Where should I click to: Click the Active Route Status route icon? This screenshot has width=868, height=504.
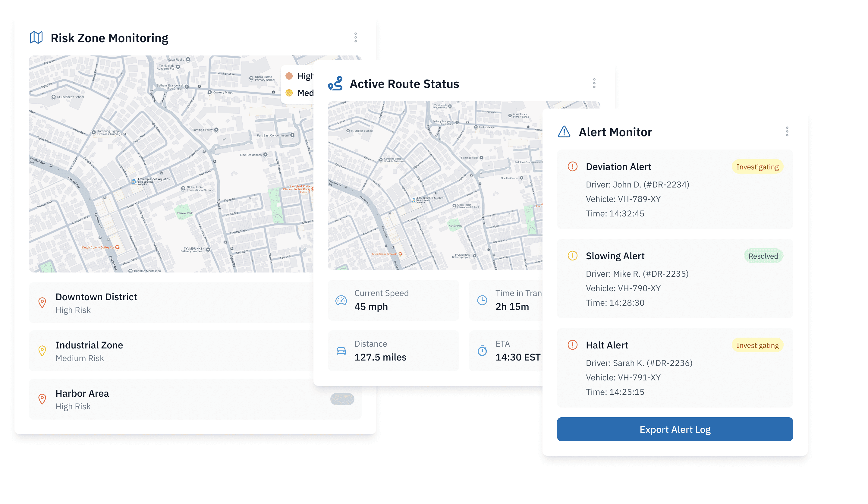[x=335, y=83]
